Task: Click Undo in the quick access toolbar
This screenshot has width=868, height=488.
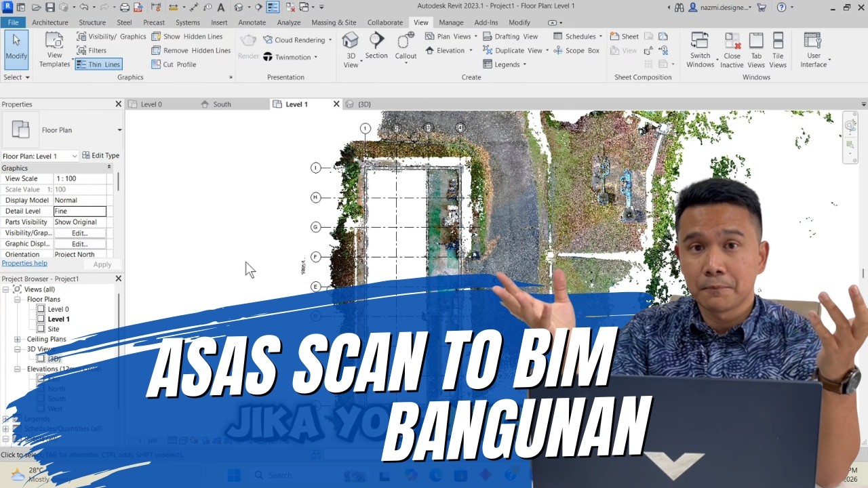Action: tap(83, 7)
